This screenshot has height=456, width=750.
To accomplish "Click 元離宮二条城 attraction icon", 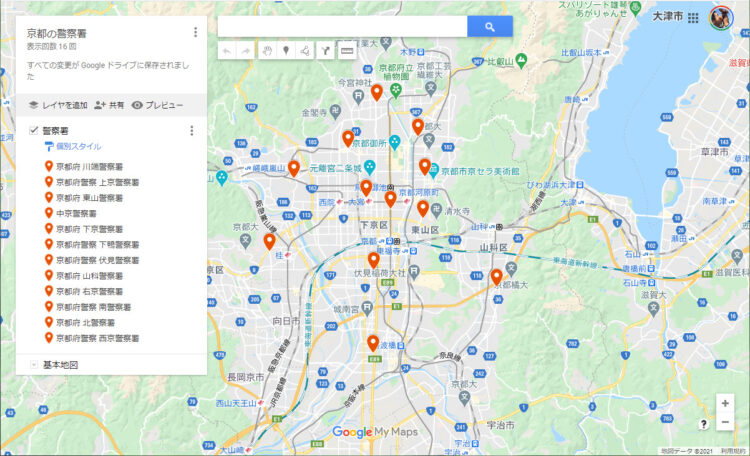I will (x=369, y=167).
